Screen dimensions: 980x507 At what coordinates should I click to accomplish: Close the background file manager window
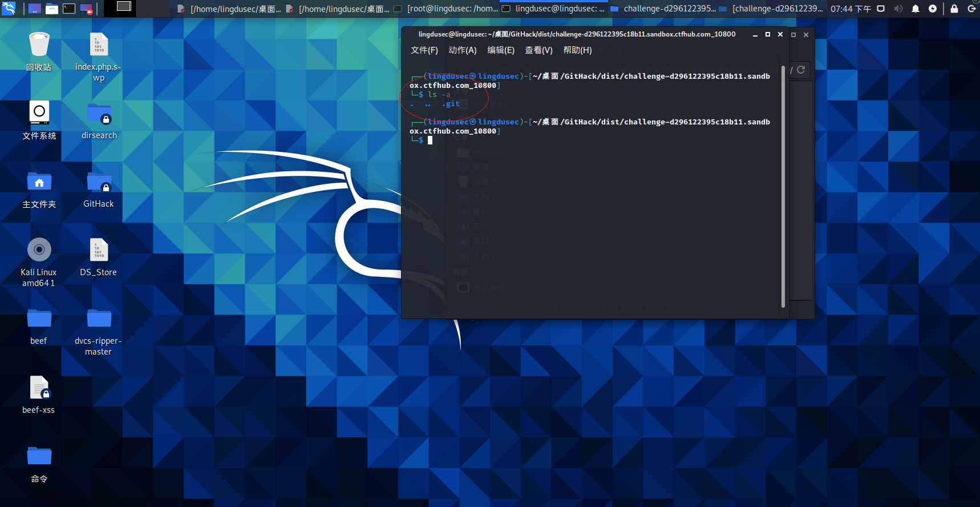coord(806,35)
